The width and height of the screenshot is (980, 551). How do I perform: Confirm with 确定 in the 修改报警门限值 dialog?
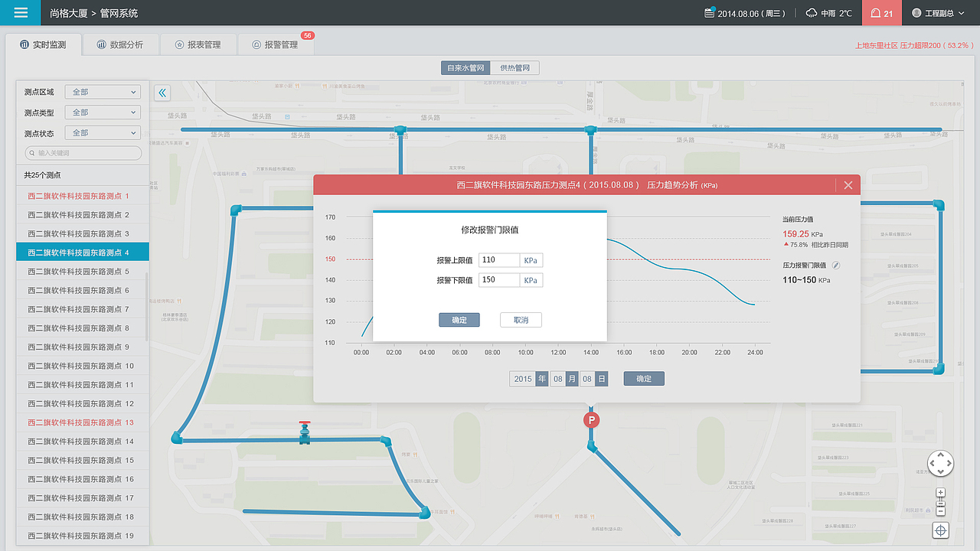click(x=459, y=320)
